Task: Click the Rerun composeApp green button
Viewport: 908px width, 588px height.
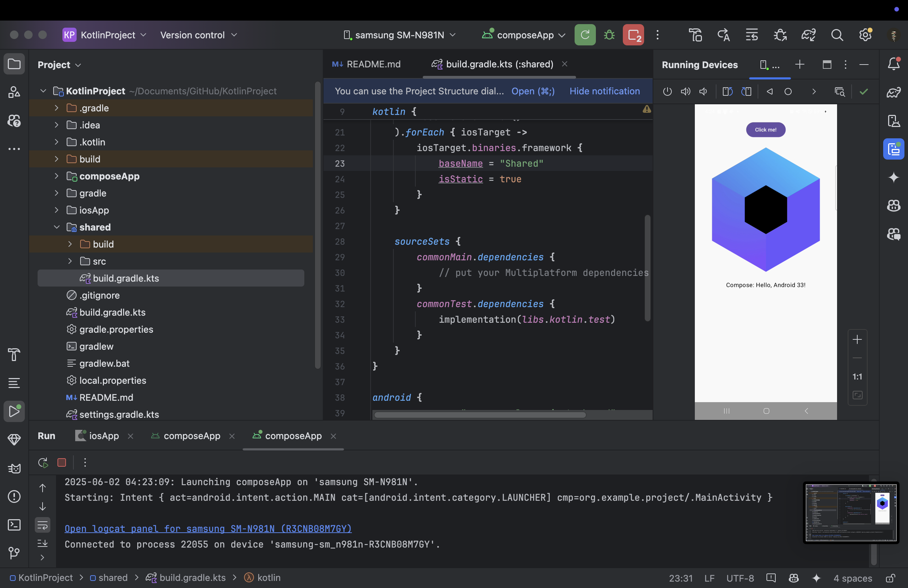Action: pyautogui.click(x=585, y=35)
